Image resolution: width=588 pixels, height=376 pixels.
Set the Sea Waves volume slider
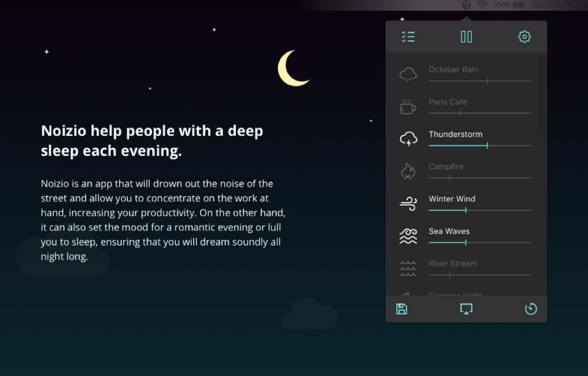coord(466,243)
